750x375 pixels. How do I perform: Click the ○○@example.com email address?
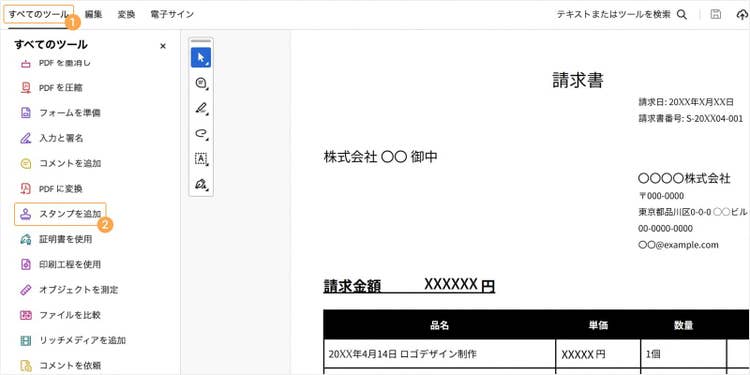[678, 245]
